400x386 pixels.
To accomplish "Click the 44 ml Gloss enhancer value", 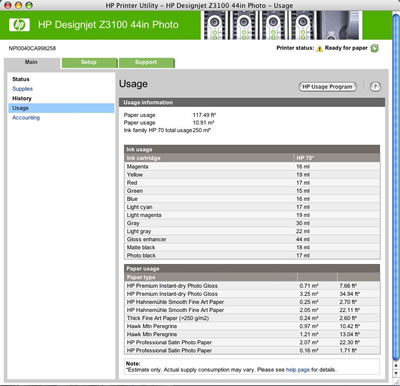I will point(303,239).
